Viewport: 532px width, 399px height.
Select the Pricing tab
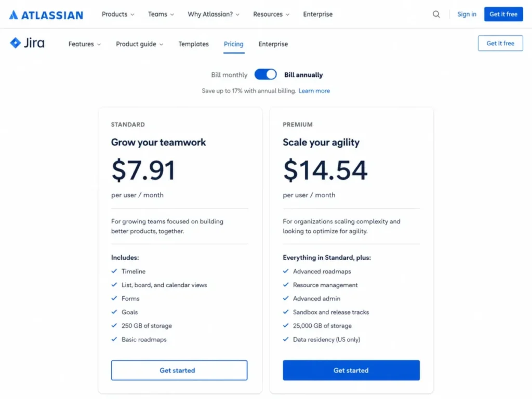[234, 44]
